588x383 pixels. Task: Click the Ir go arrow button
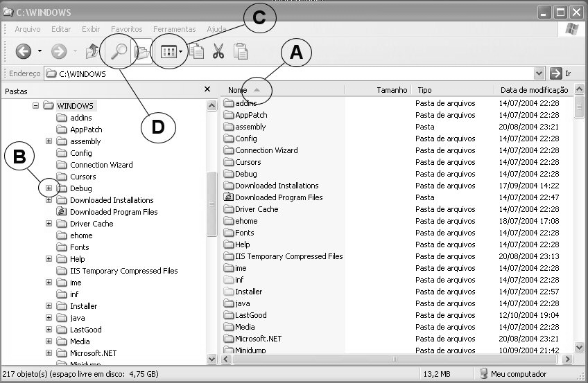(555, 73)
